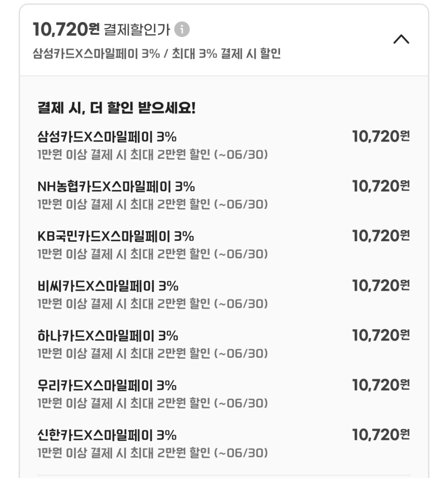Click header subtitle 삼성카드X스마일페이 3% / 최대 3%
The width and height of the screenshot is (448, 478).
tap(156, 54)
